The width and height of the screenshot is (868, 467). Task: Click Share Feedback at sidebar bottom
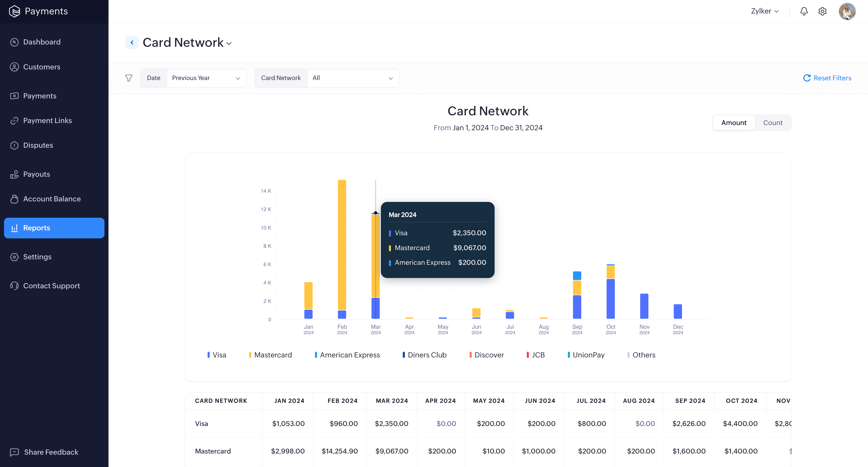(51, 452)
